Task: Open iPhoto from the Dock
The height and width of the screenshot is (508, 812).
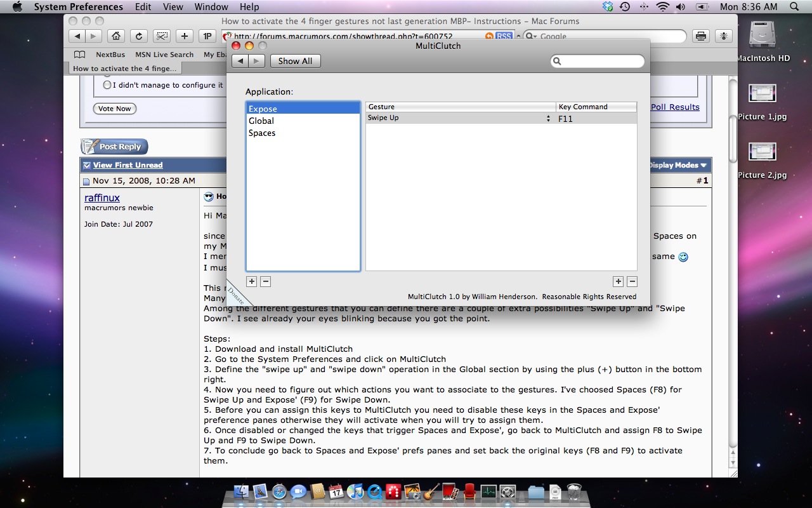Action: pos(412,491)
